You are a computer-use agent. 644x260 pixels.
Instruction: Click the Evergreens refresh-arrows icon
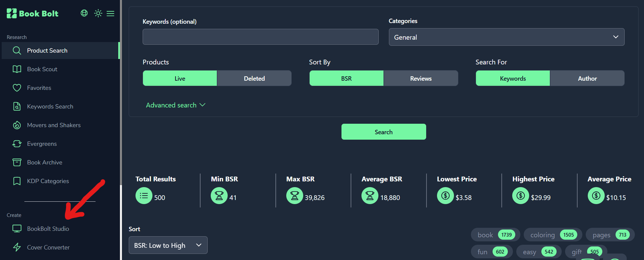(x=17, y=144)
